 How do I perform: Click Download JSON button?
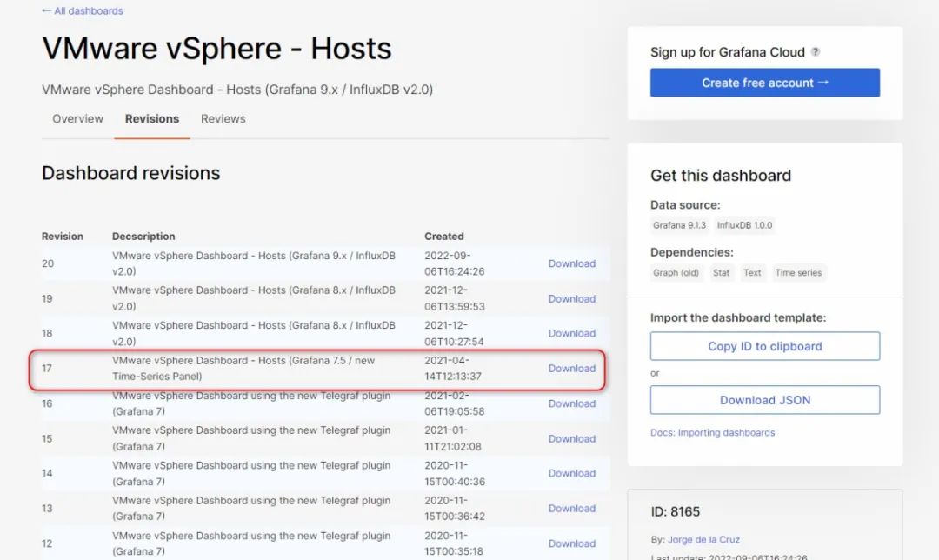coord(765,400)
